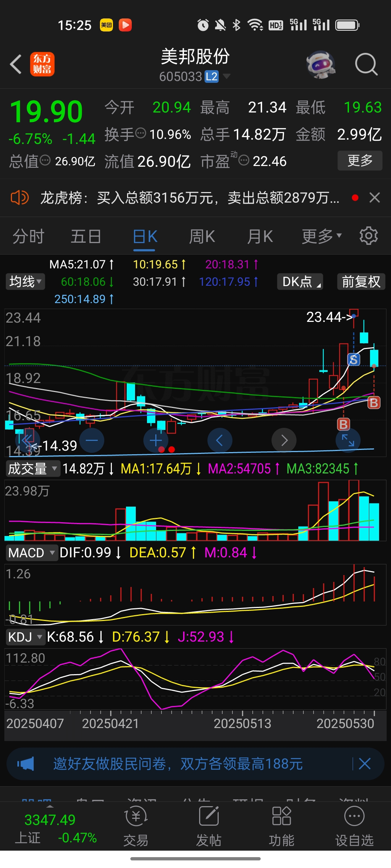Jump to earliest candles double-arrow
This screenshot has width=391, height=868.
[x=28, y=441]
